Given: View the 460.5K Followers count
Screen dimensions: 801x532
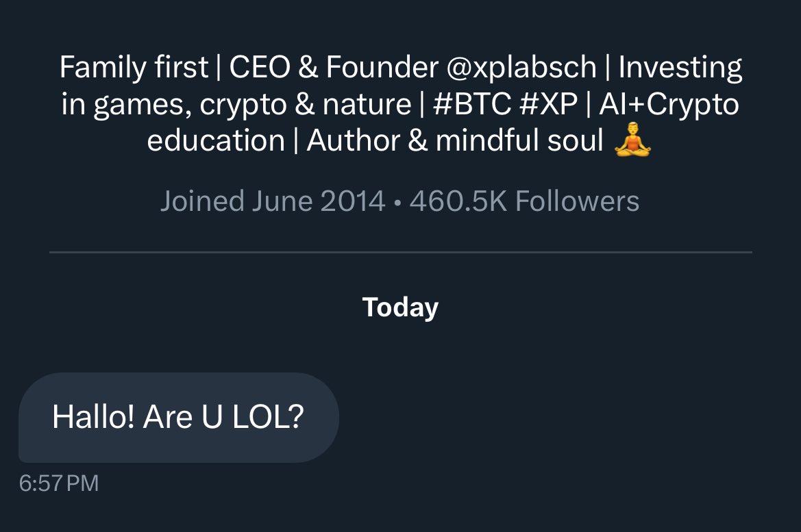Looking at the screenshot, I should pos(524,201).
